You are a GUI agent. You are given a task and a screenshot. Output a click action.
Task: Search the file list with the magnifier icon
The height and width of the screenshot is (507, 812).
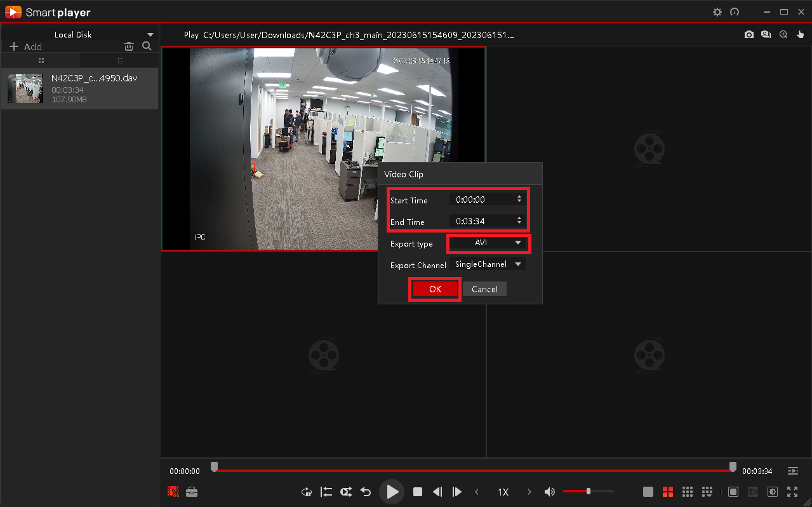tap(147, 46)
